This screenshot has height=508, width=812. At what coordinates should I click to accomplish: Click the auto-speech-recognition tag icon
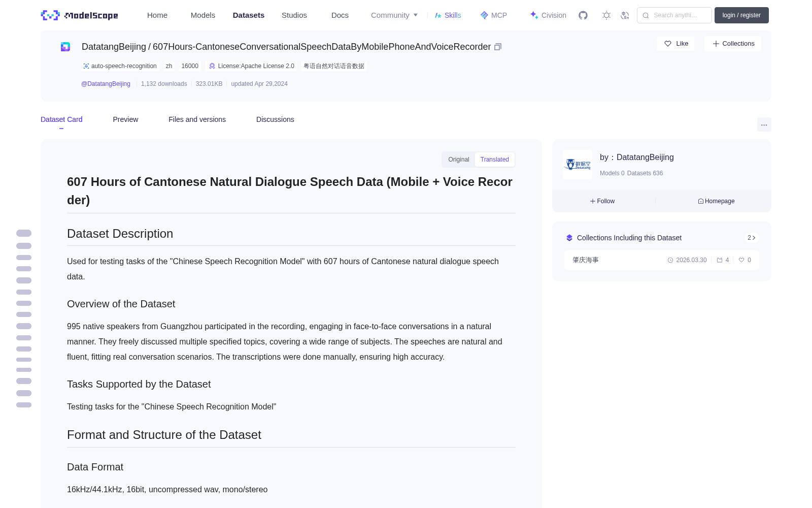point(86,66)
